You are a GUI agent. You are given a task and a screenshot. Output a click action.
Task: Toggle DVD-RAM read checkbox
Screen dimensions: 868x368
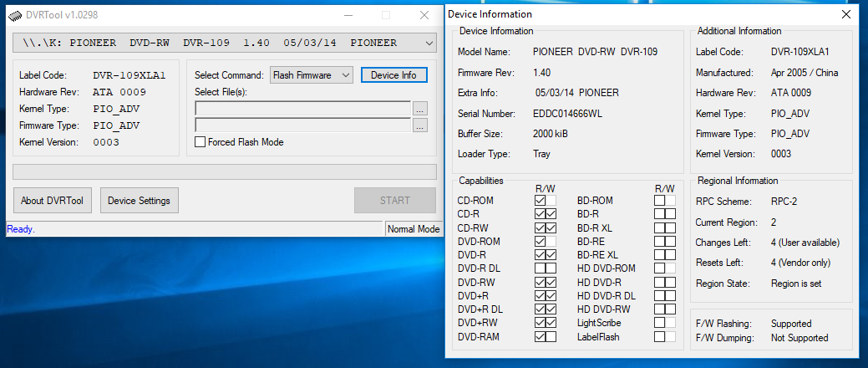(x=541, y=336)
